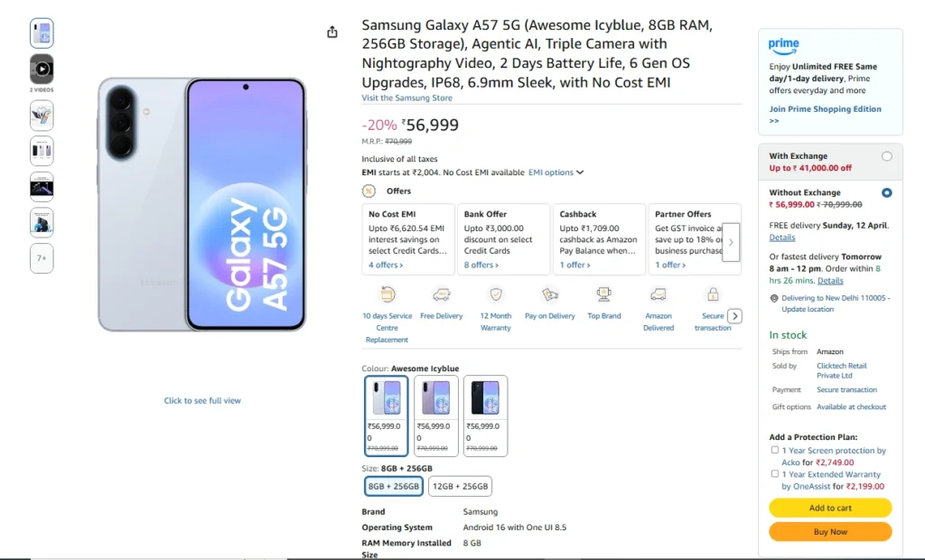Image resolution: width=925 pixels, height=560 pixels.
Task: Click the Free Delivery truck icon
Action: tap(442, 295)
